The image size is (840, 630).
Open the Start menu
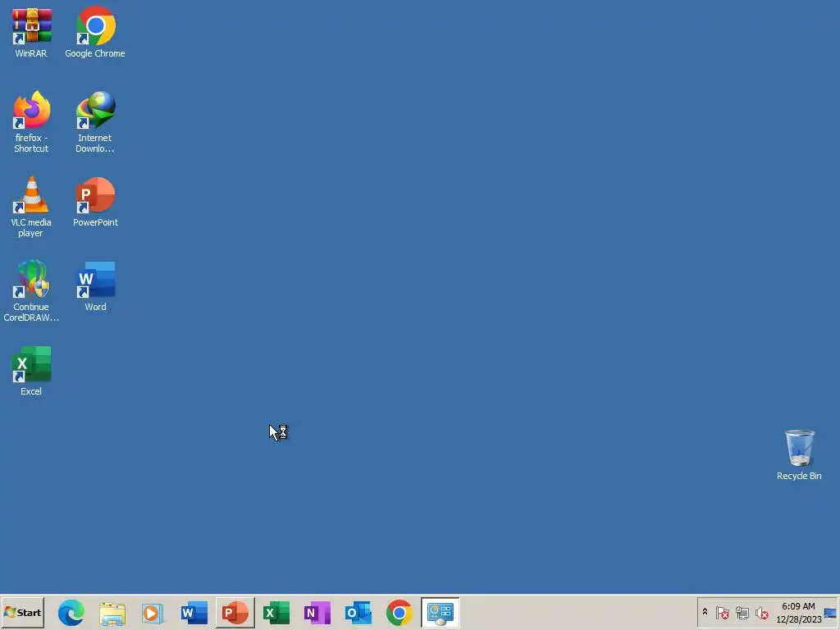(22, 612)
